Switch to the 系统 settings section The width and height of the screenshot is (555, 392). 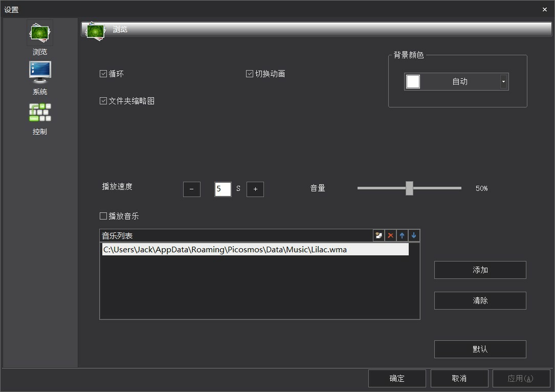tap(40, 78)
